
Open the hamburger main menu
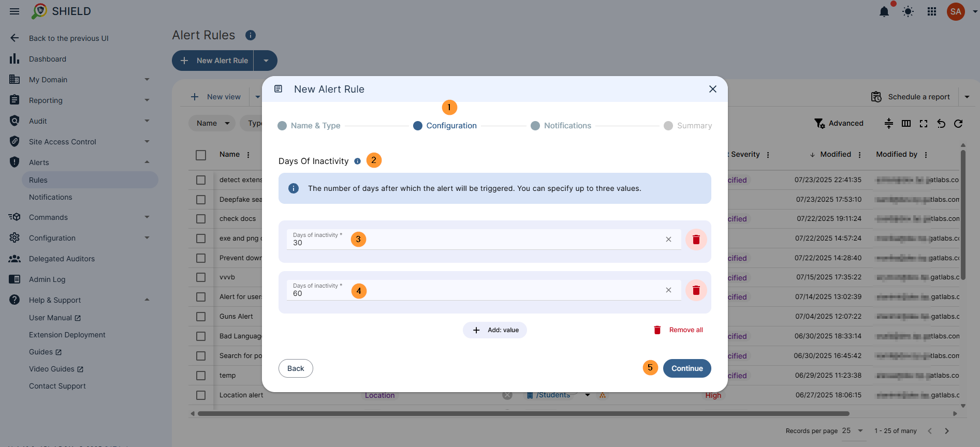[x=14, y=11]
